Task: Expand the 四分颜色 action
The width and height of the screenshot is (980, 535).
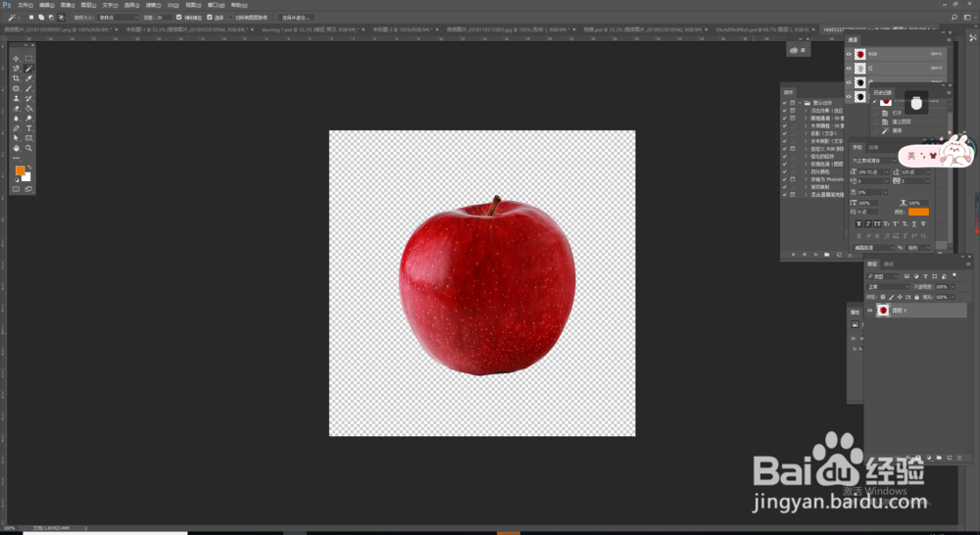Action: [x=806, y=171]
